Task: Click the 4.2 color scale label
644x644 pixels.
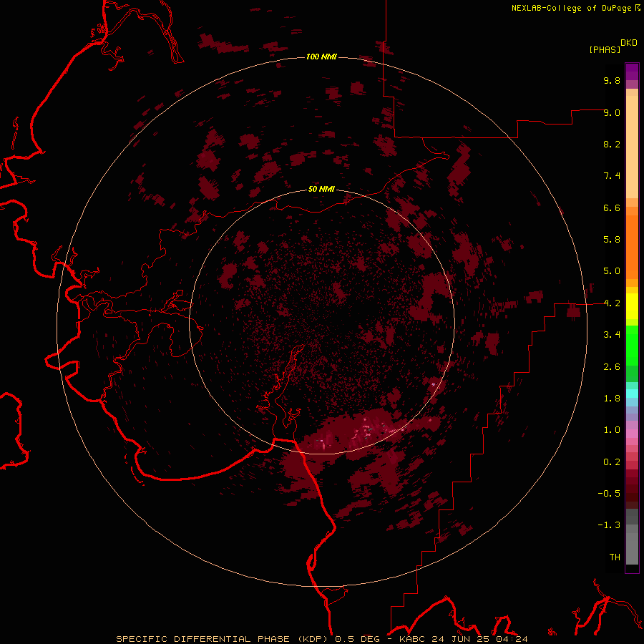Action: coord(612,303)
